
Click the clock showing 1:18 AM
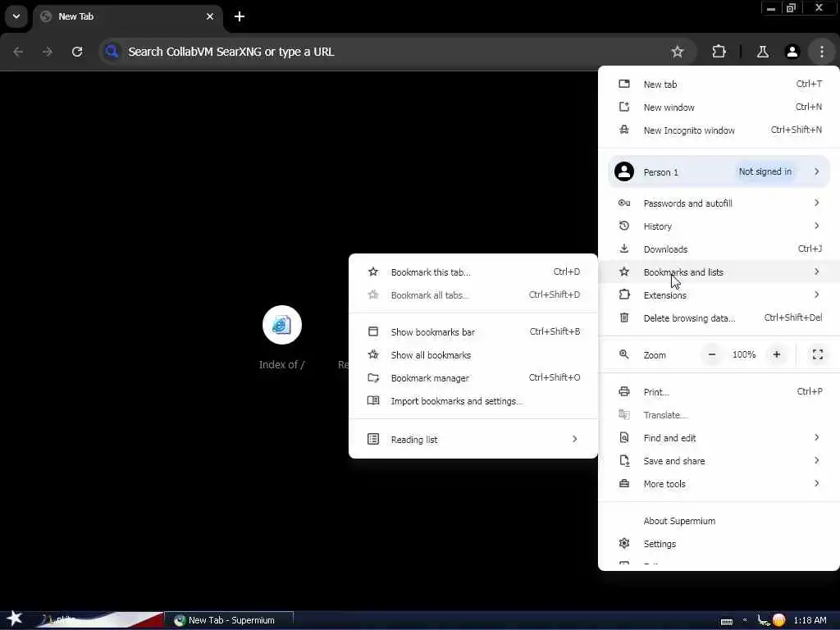click(x=810, y=620)
